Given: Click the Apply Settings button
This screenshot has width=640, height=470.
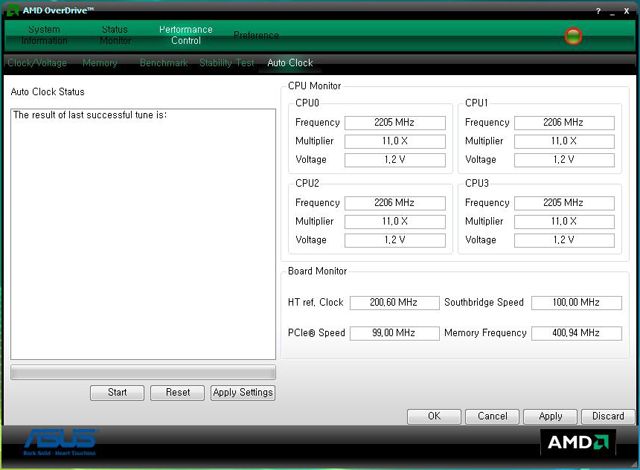Looking at the screenshot, I should pos(243,393).
